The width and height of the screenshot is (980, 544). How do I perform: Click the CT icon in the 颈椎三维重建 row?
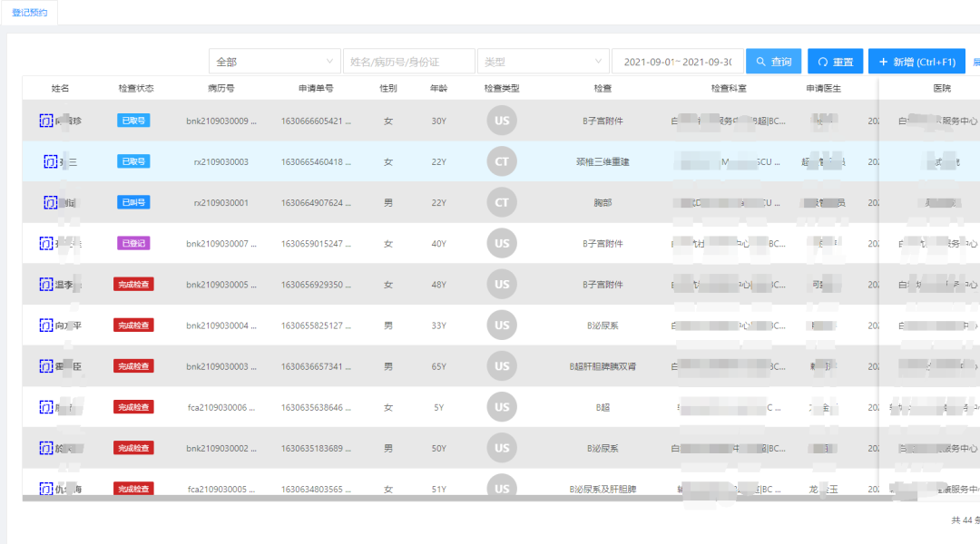point(502,161)
